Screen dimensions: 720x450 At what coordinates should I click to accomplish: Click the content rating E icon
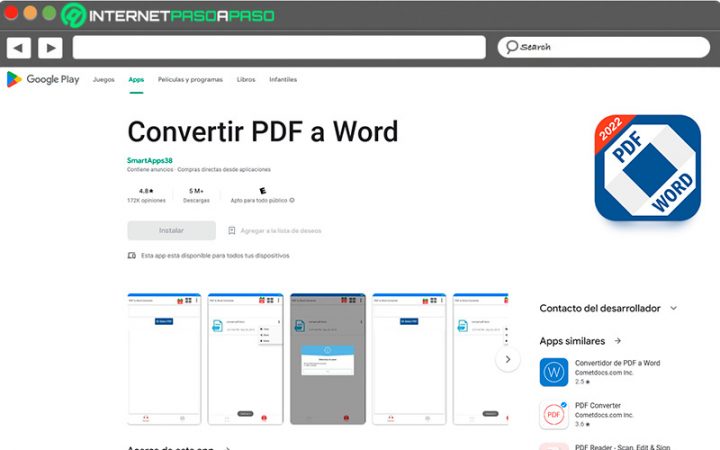point(263,191)
